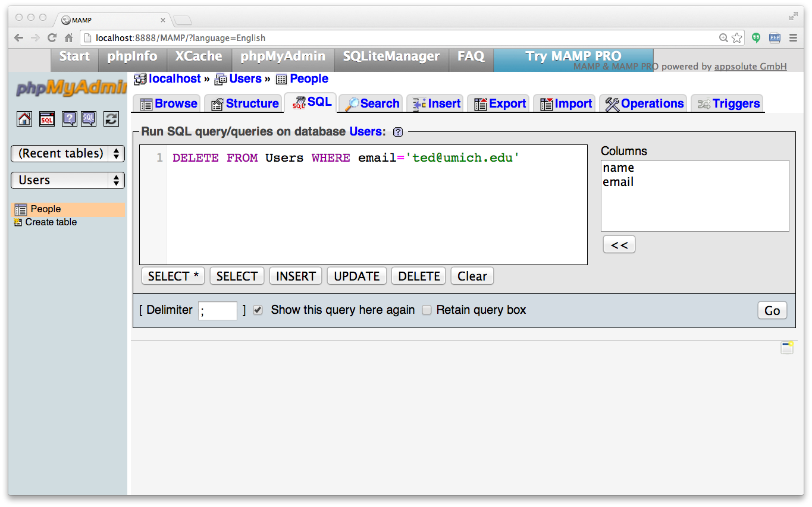
Task: Open the Recent tables dropdown
Action: pos(68,153)
